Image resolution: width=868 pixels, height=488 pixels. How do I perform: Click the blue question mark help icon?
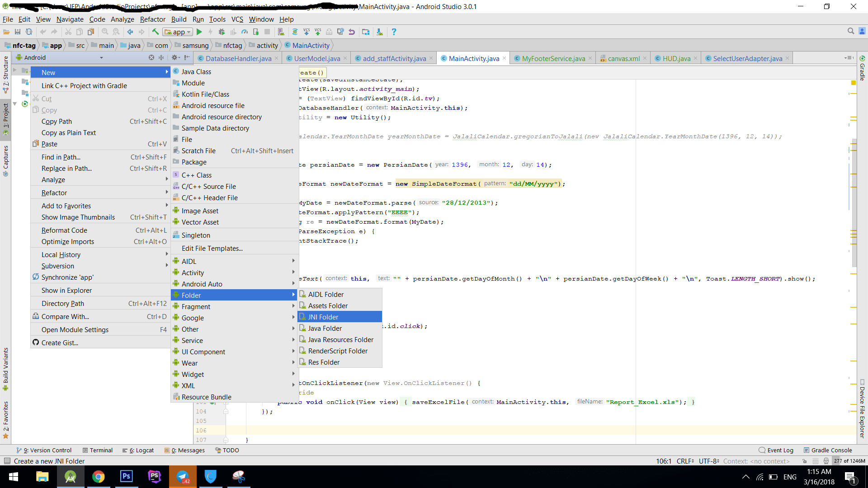(x=394, y=32)
